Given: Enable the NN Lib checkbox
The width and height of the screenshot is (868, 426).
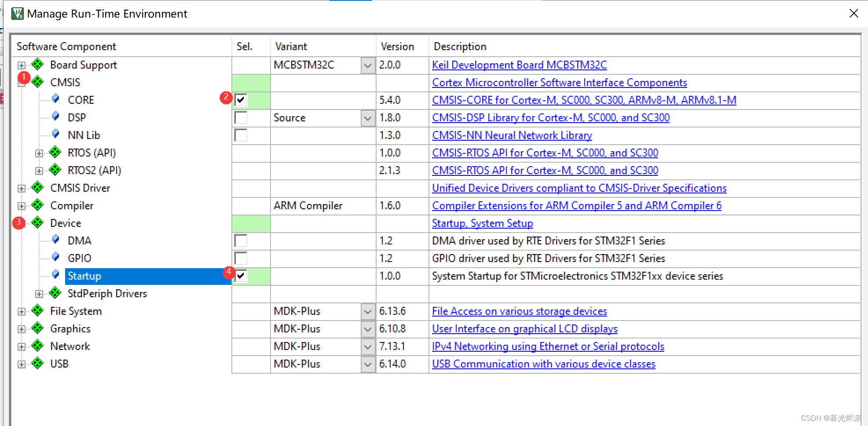Looking at the screenshot, I should click(241, 135).
